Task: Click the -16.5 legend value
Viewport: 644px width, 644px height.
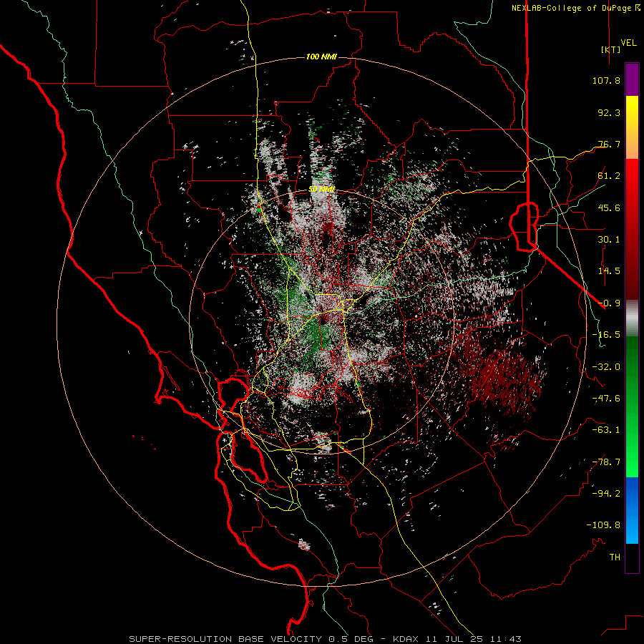Action: [x=606, y=335]
